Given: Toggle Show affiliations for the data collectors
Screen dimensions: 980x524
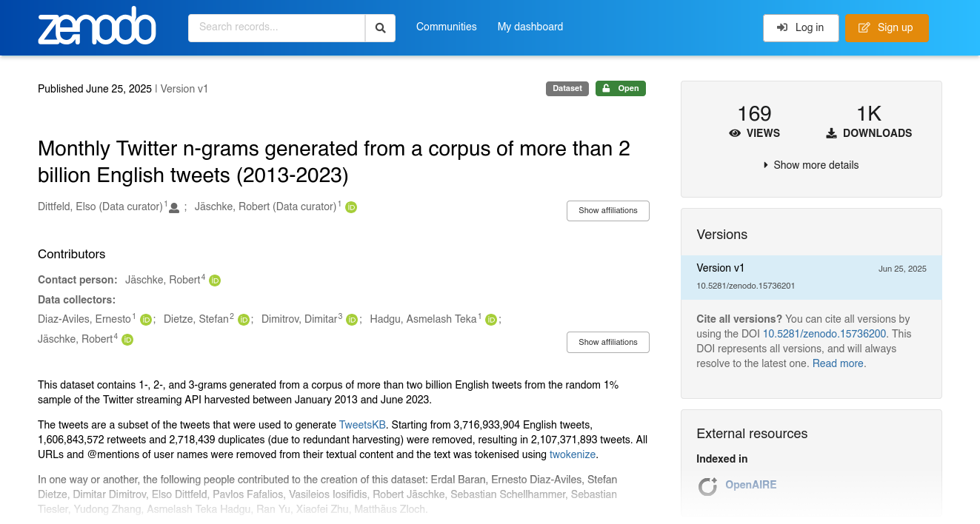Looking at the screenshot, I should [x=607, y=342].
